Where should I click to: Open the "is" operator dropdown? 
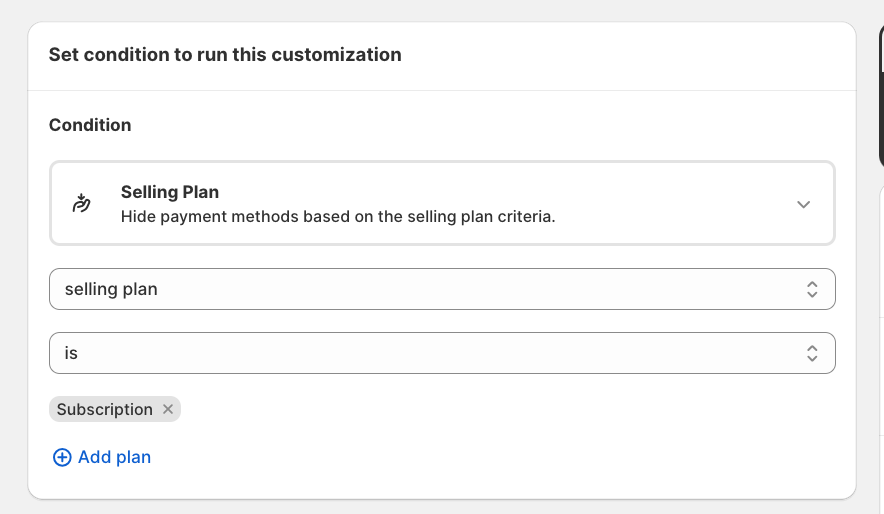pos(441,353)
